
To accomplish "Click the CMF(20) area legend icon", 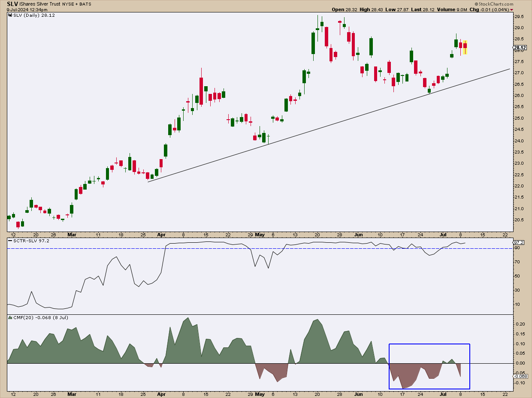I will tap(10, 317).
